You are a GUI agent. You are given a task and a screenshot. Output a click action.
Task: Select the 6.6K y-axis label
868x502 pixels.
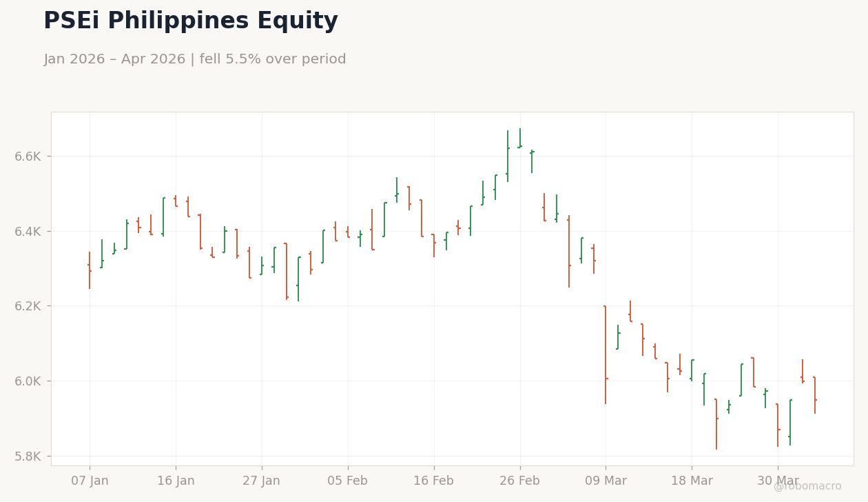coord(28,157)
